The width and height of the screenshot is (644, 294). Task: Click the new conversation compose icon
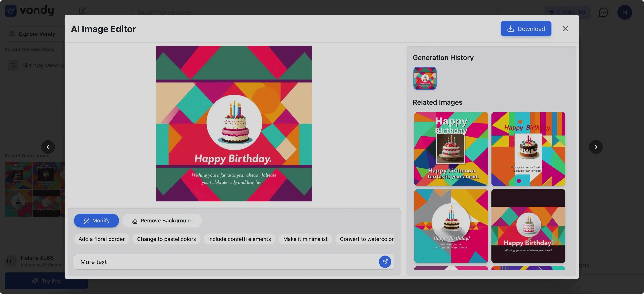(x=82, y=11)
